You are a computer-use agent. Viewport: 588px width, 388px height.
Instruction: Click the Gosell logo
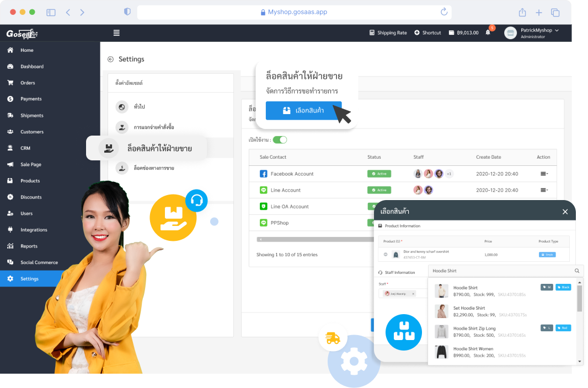(x=22, y=34)
